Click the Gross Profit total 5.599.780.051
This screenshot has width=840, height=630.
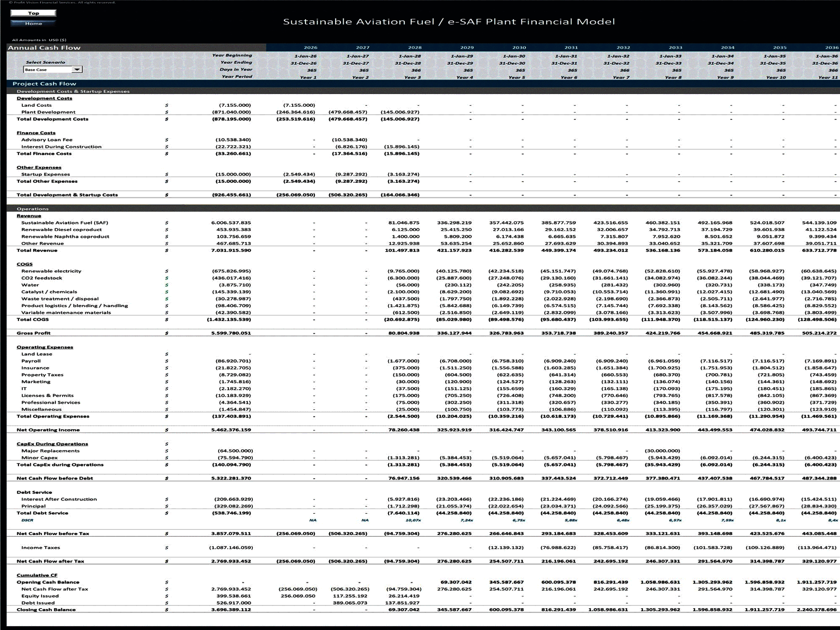tap(231, 333)
